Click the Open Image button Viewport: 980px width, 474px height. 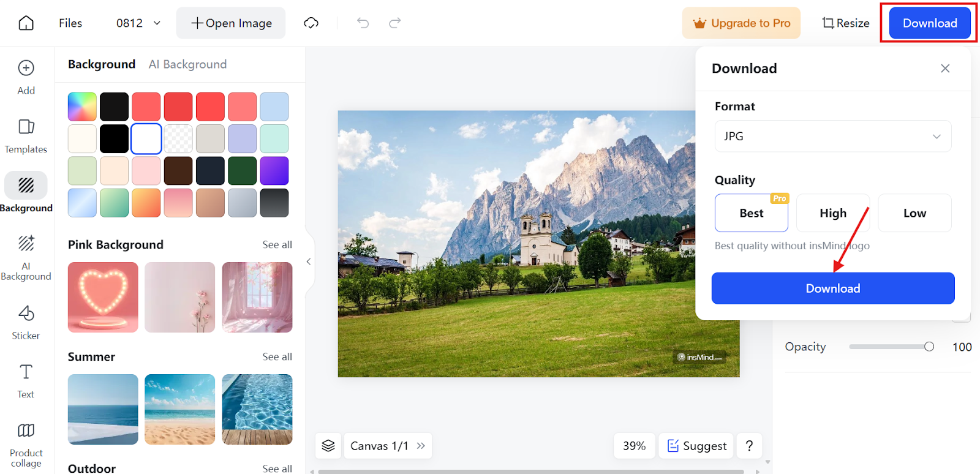(231, 23)
